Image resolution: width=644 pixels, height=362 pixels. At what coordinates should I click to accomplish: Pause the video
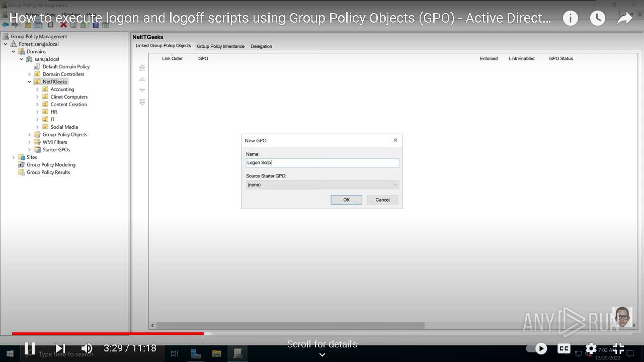pyautogui.click(x=30, y=348)
